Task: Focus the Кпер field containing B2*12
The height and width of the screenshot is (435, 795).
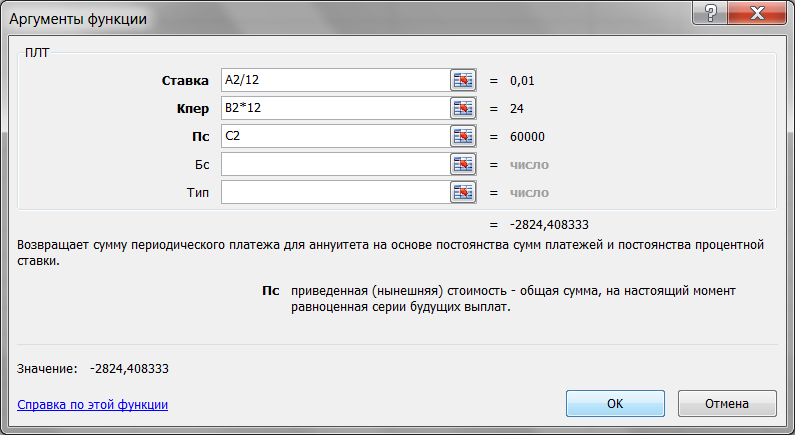Action: click(x=335, y=108)
